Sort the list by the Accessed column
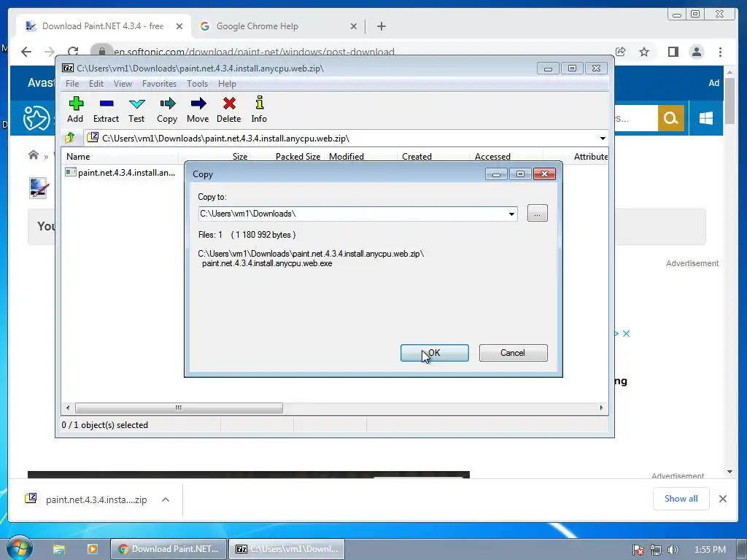The width and height of the screenshot is (747, 560). pos(506,157)
